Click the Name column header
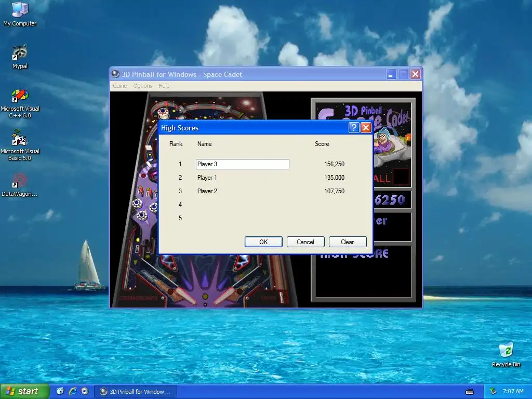The width and height of the screenshot is (532, 399). click(x=204, y=144)
